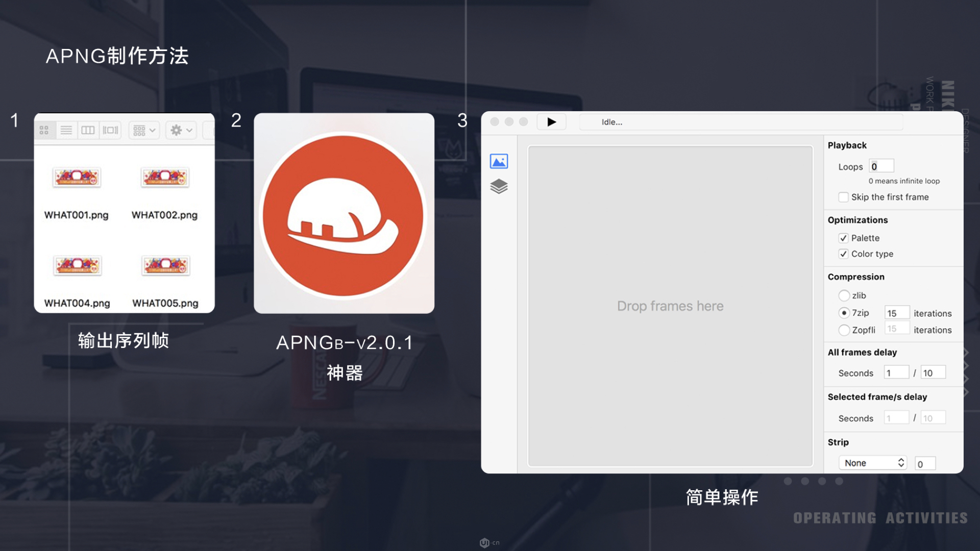Screen dimensions: 980x551
Task: Switch Finder to cover flow view
Action: coord(110,130)
